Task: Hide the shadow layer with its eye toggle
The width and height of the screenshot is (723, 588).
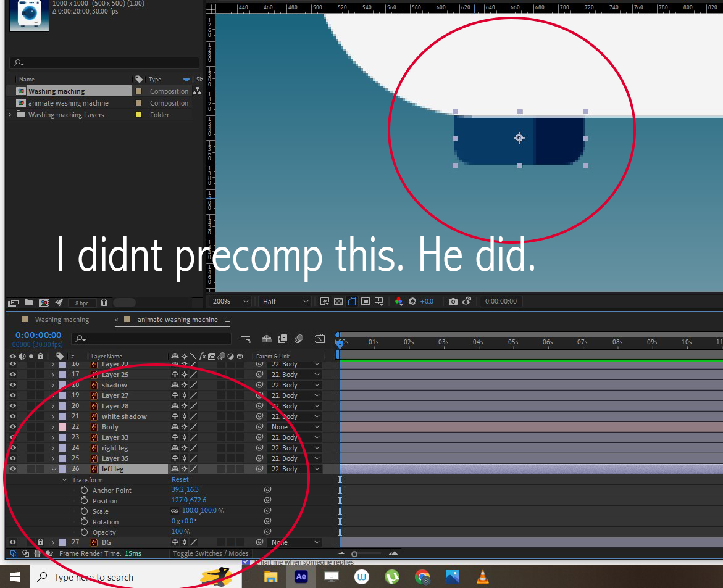Action: (x=11, y=384)
